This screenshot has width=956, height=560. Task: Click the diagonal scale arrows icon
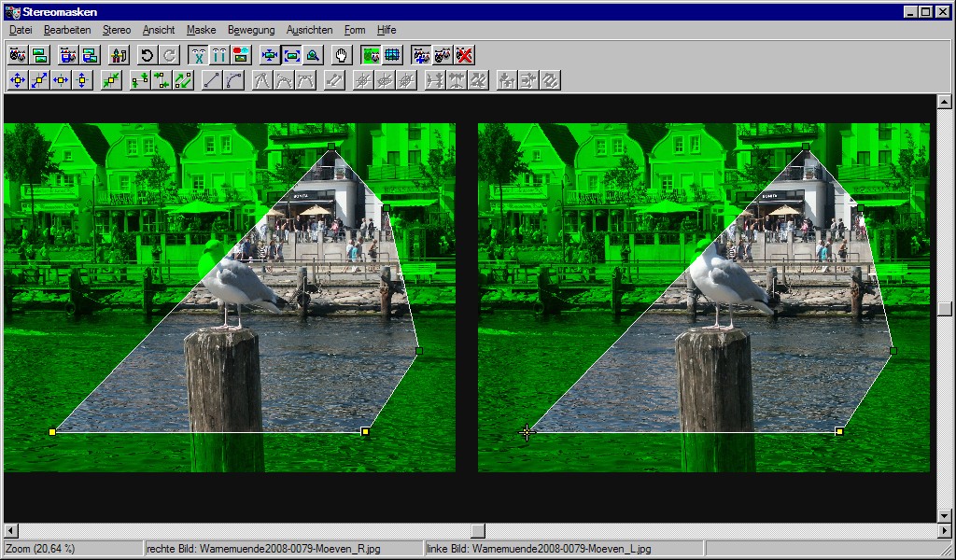coord(39,80)
